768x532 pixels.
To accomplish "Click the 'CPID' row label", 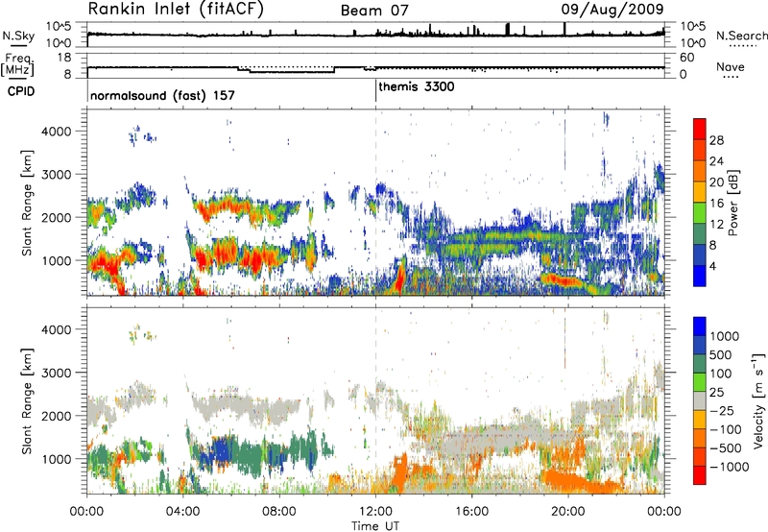I will point(21,91).
